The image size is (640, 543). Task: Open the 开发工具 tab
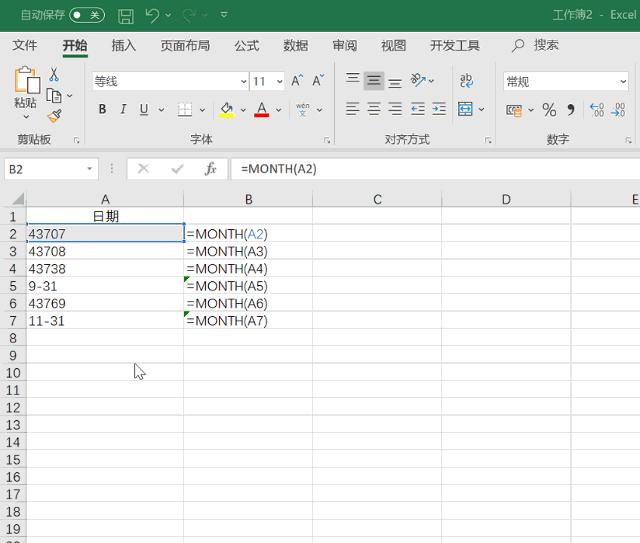click(455, 45)
